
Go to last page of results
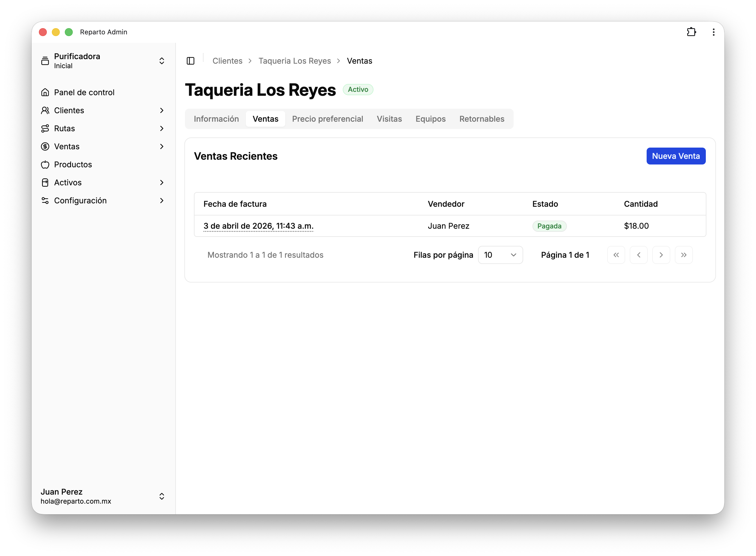click(x=683, y=255)
